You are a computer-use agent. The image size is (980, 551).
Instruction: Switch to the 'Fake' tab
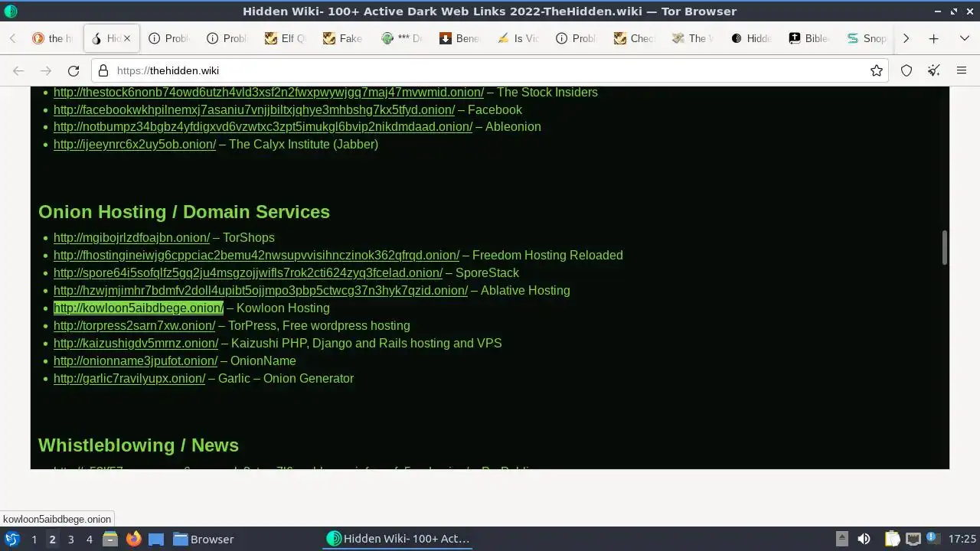point(342,38)
